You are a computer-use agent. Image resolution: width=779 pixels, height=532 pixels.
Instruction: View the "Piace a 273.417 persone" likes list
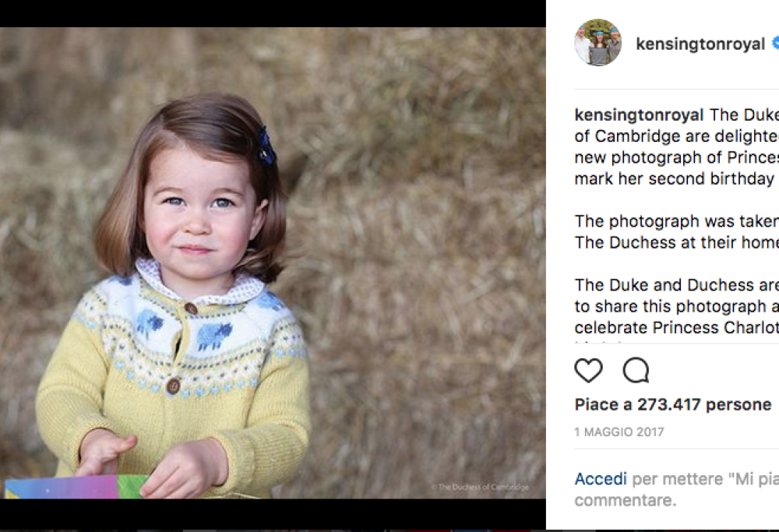click(672, 405)
